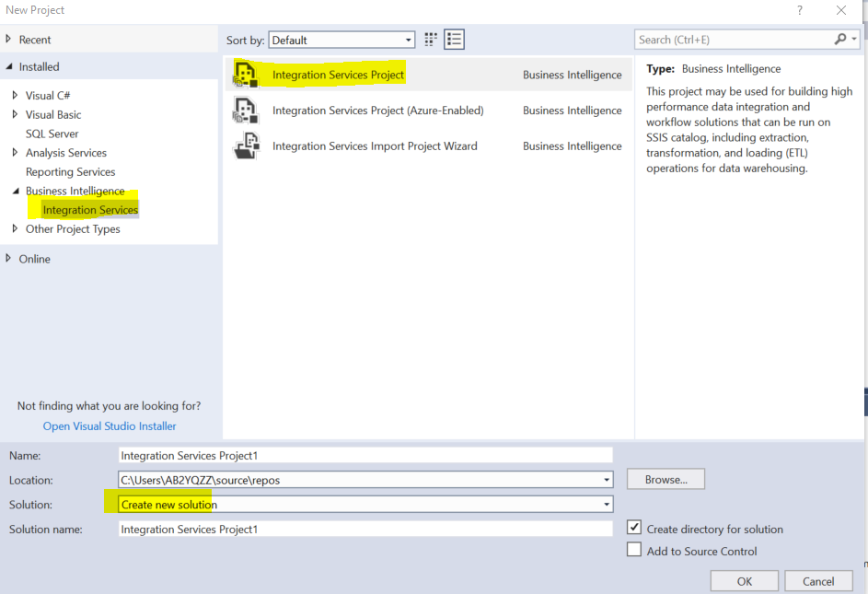The width and height of the screenshot is (868, 594).
Task: Click 'Online' label in left pane
Action: pyautogui.click(x=34, y=259)
